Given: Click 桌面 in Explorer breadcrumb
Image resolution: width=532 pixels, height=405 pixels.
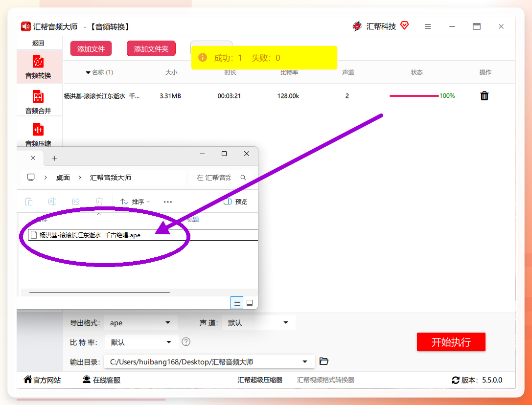Looking at the screenshot, I should click(x=63, y=178).
